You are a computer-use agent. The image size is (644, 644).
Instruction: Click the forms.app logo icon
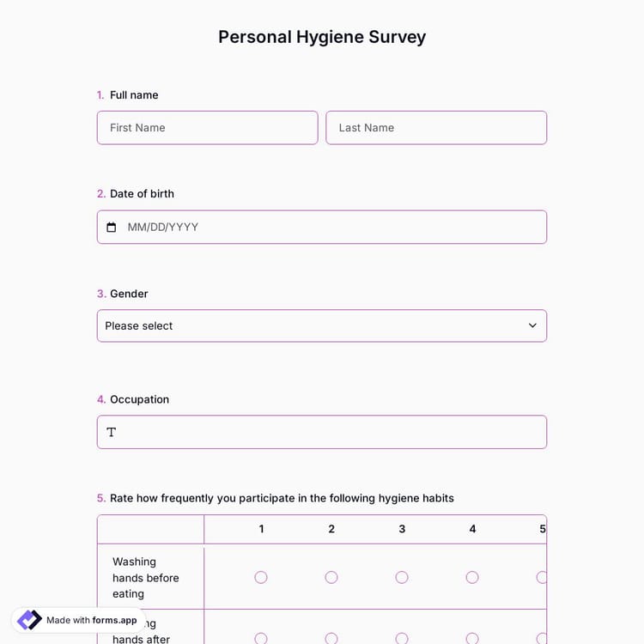pyautogui.click(x=29, y=620)
